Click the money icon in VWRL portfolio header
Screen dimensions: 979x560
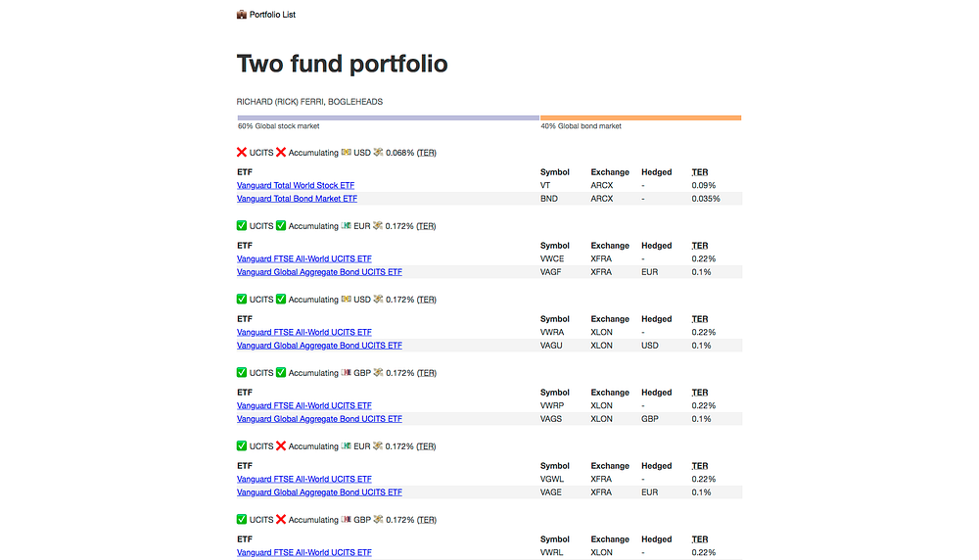[378, 520]
